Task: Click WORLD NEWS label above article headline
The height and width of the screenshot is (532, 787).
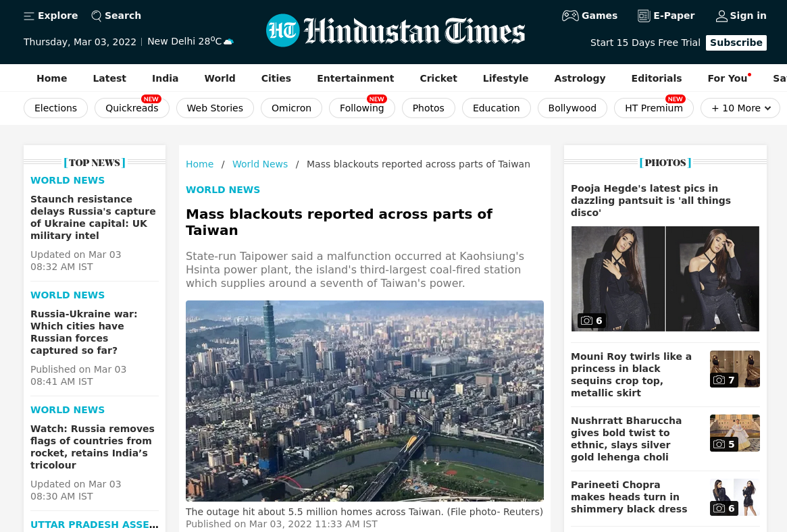Action: coord(223,190)
